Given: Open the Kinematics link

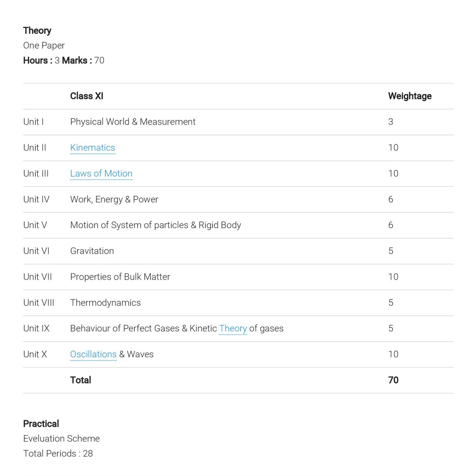Looking at the screenshot, I should [x=92, y=148].
